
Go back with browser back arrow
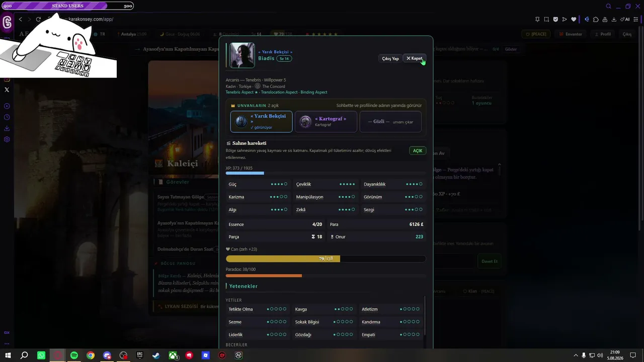pyautogui.click(x=20, y=19)
